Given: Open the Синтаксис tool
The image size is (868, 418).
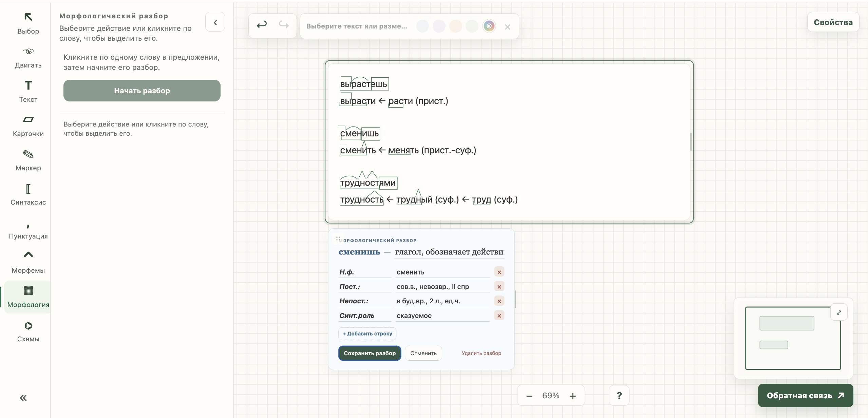Looking at the screenshot, I should tap(28, 194).
